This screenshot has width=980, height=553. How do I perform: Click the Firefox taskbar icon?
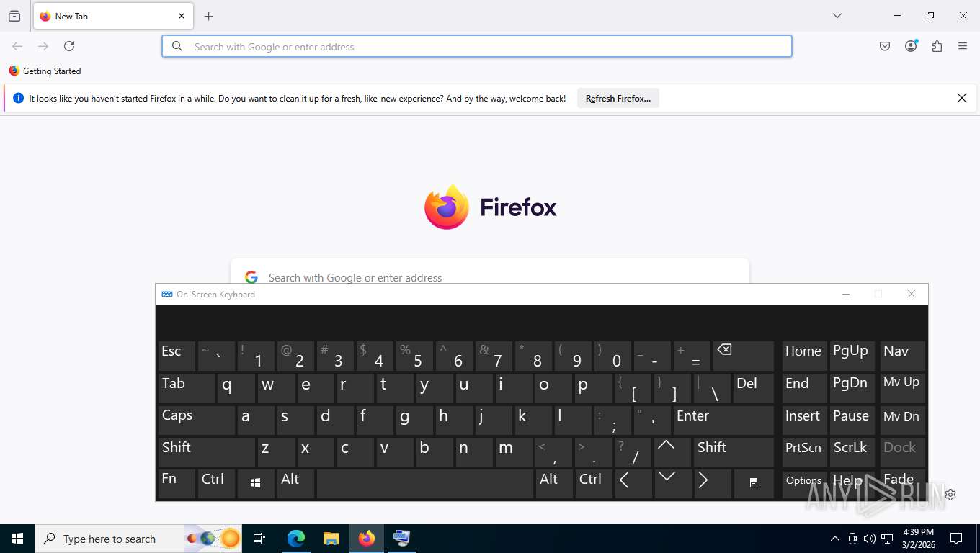tap(367, 539)
